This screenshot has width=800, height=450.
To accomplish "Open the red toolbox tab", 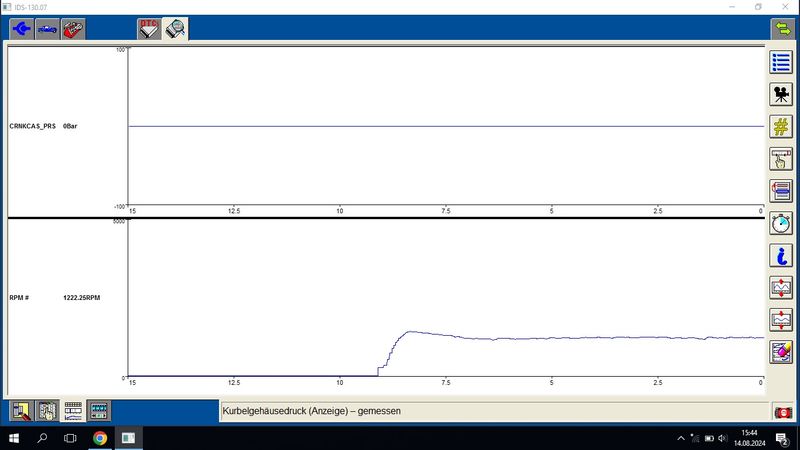I will (x=73, y=29).
